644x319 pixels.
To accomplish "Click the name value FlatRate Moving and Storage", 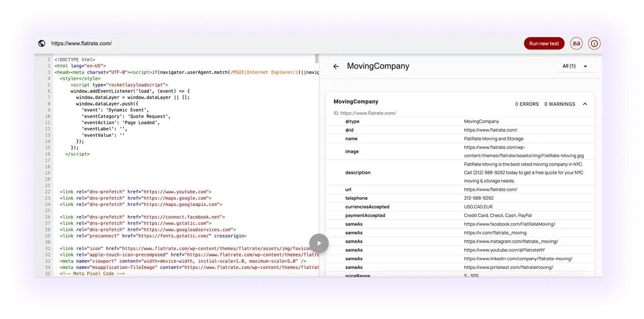I will point(494,139).
